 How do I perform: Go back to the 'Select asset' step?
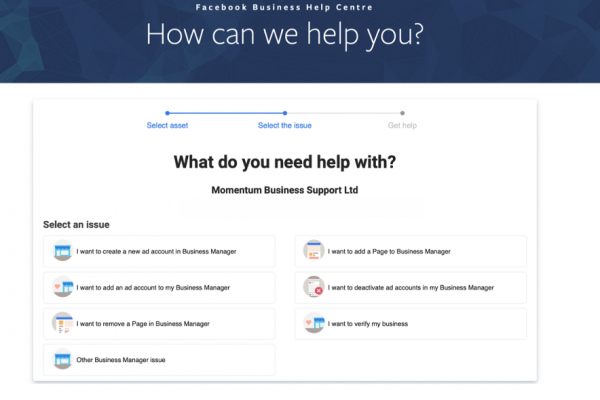coord(167,126)
